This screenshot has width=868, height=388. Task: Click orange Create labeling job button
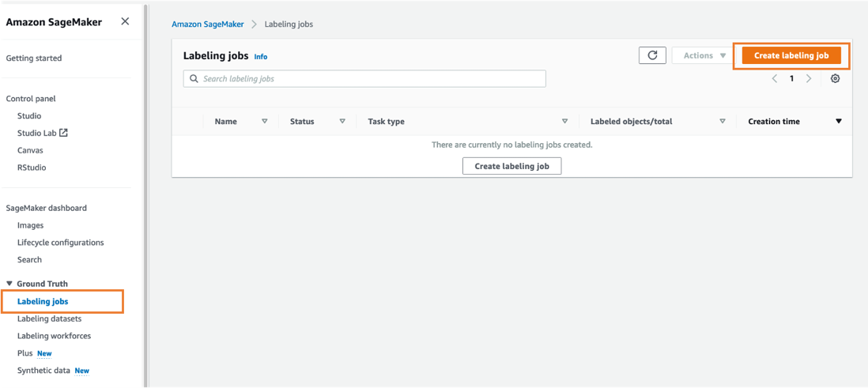(x=791, y=55)
